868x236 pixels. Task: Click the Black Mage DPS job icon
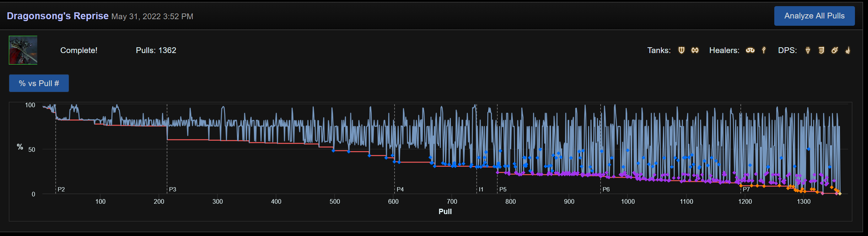click(835, 50)
